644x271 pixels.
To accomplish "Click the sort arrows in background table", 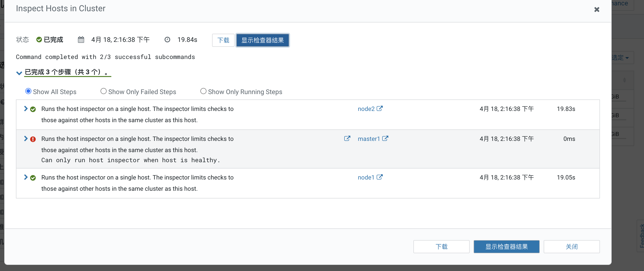I will 624,80.
